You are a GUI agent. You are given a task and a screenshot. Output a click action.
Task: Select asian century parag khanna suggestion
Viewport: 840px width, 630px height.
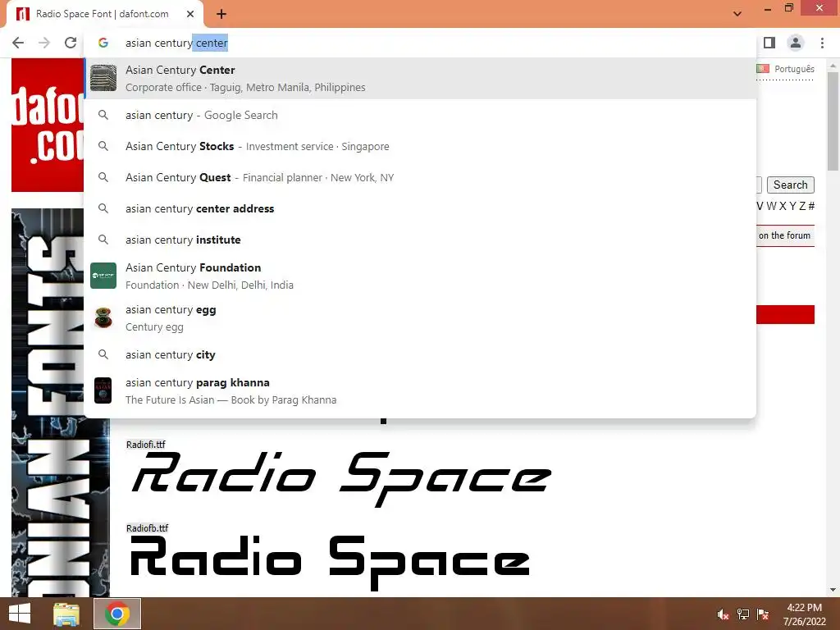coord(420,391)
